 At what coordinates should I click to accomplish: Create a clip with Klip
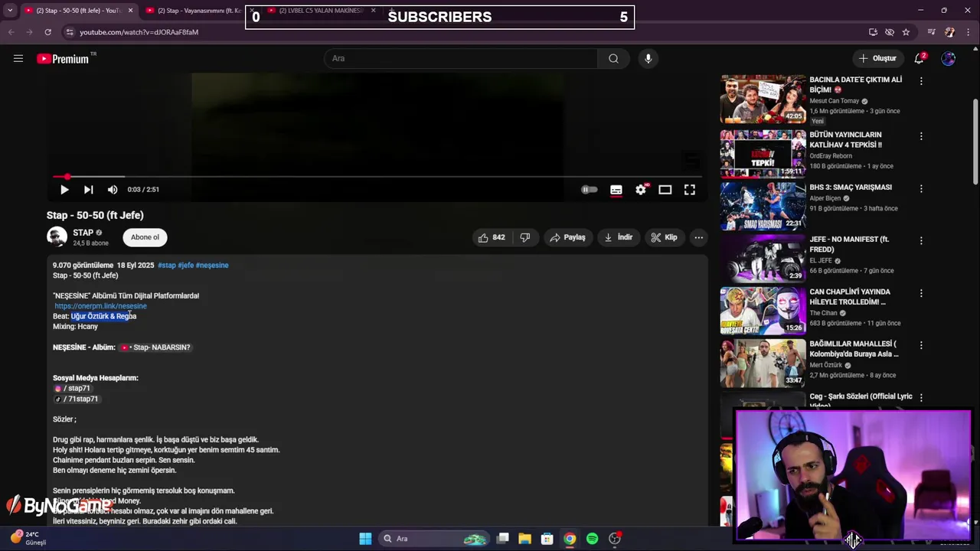[x=664, y=237]
